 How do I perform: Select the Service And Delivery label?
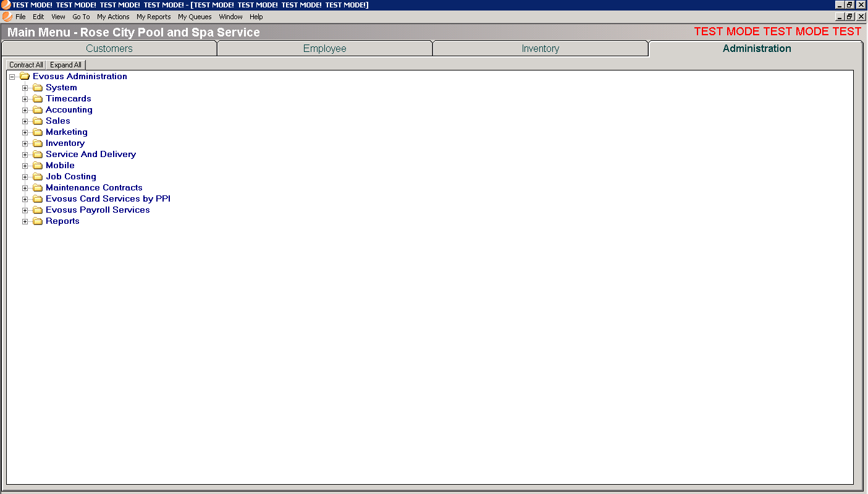[91, 155]
